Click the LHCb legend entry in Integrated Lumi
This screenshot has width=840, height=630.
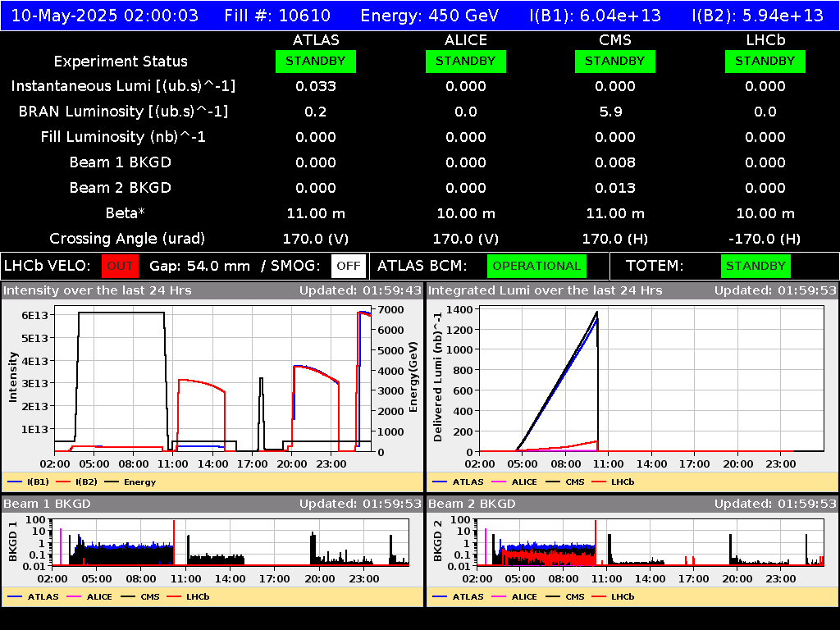point(613,482)
